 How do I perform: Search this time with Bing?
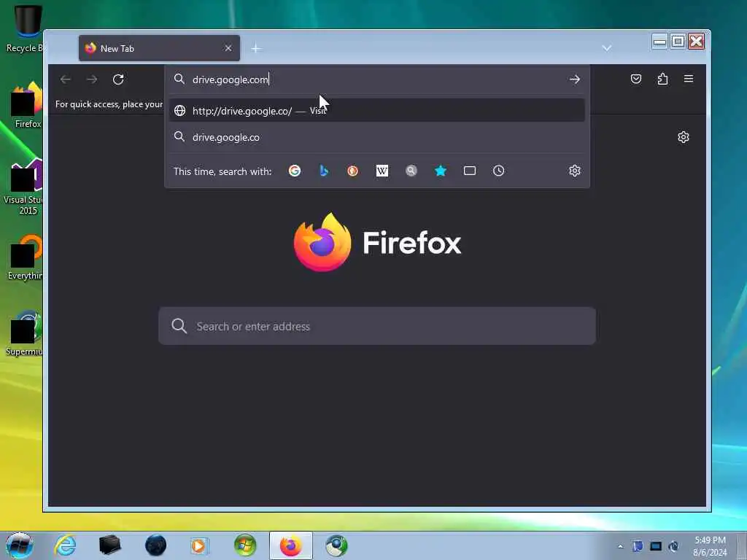[324, 171]
